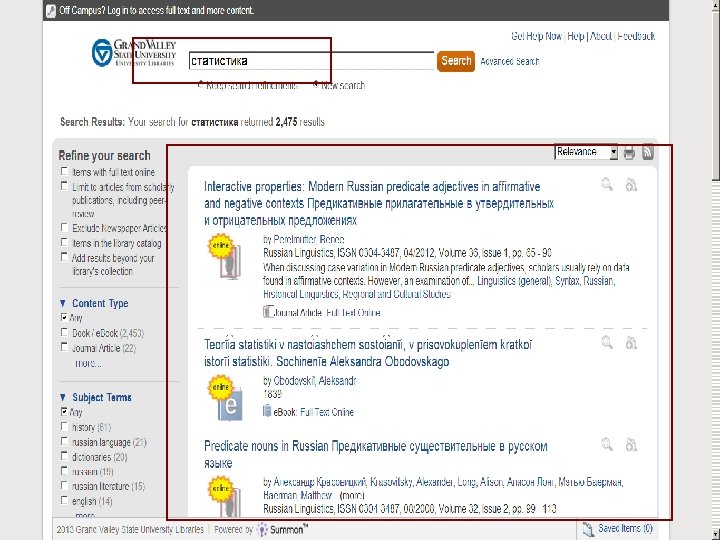
Task: Click the Grand Valley State University logo
Action: click(x=134, y=53)
